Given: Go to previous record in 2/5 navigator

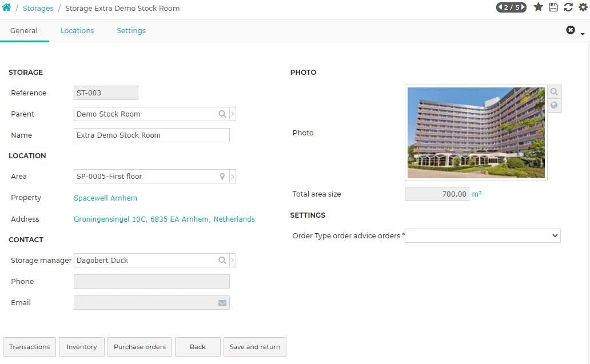Looking at the screenshot, I should tap(501, 7).
